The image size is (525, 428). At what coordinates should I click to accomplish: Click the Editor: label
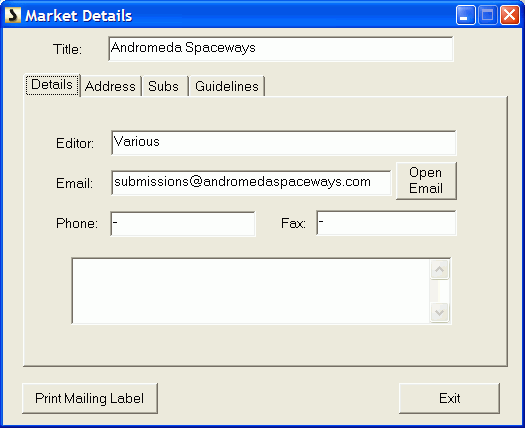75,143
